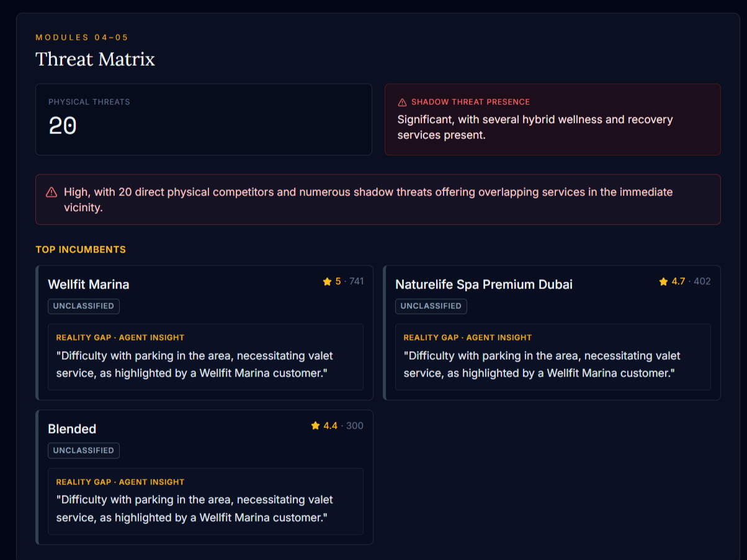Open the Naturelife Spa Premium Dubai title

point(484,285)
